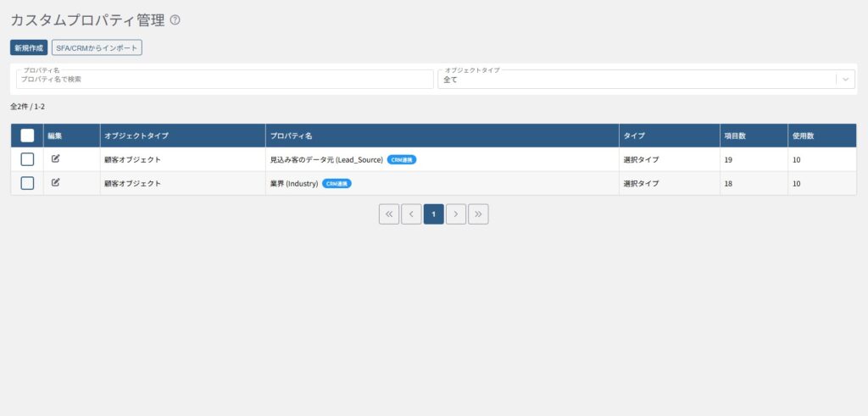
Task: Go to next page arrow
Action: [456, 214]
